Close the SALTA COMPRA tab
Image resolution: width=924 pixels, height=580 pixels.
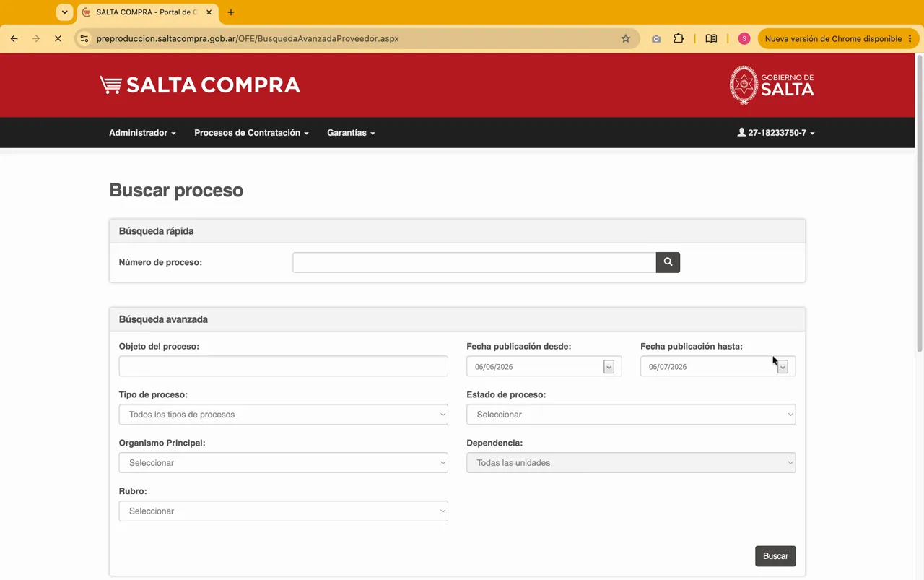[209, 12]
